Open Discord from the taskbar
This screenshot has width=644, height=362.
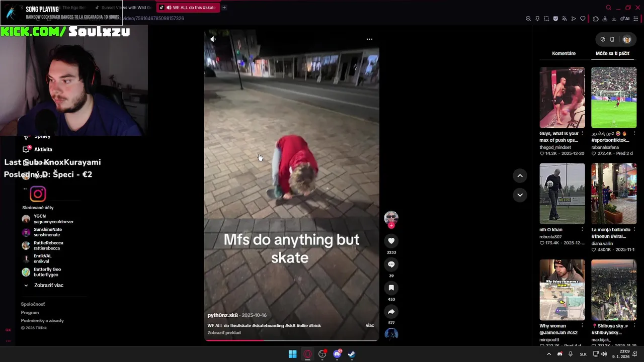tap(337, 354)
